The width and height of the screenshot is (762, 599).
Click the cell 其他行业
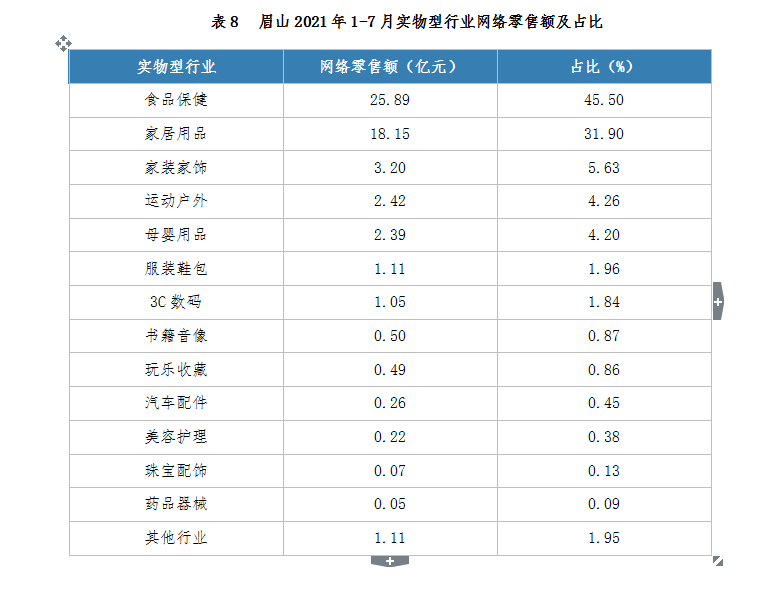coord(176,538)
